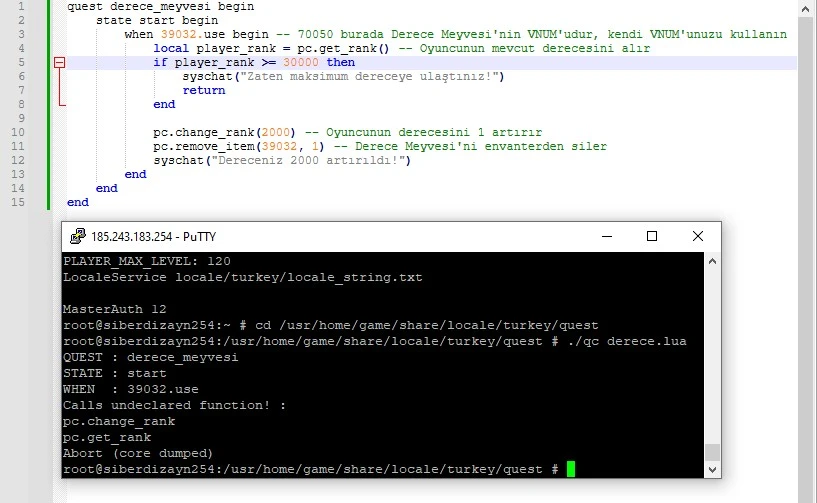Image resolution: width=817 pixels, height=503 pixels.
Task: Click the PuTTY scrollbar down arrow
Action: tap(712, 470)
